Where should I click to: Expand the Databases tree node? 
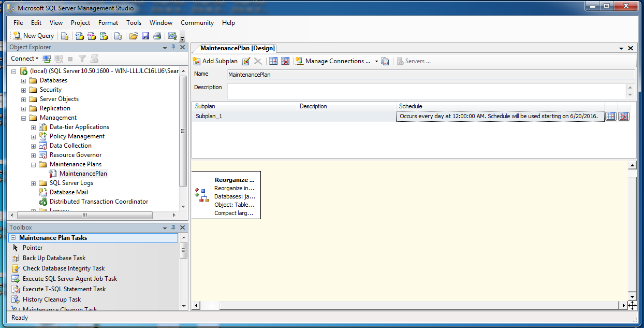pyautogui.click(x=23, y=80)
